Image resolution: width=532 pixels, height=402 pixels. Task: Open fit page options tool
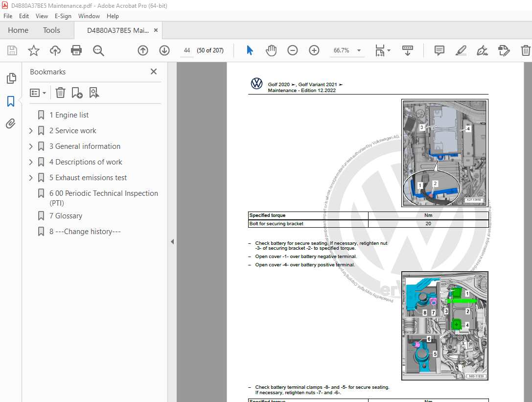(380, 50)
